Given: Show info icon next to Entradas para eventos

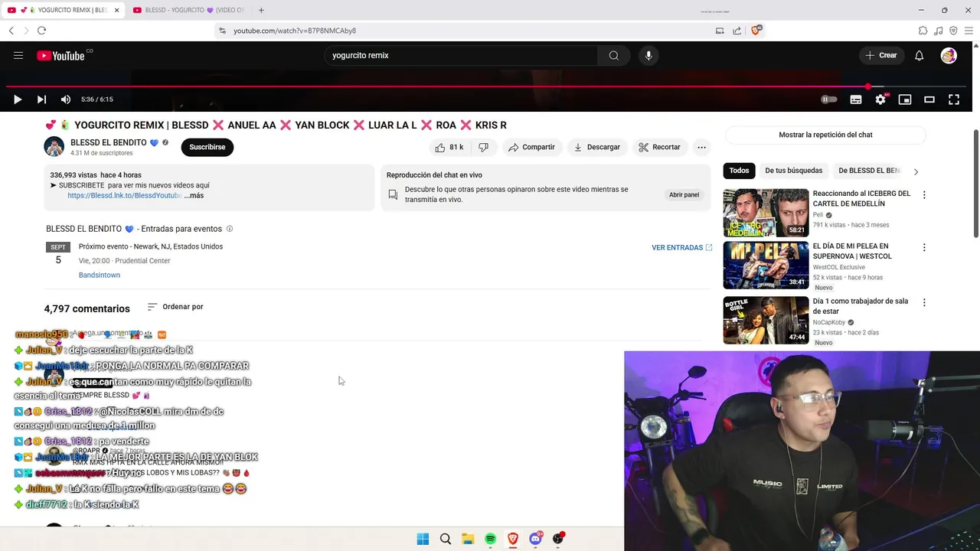Looking at the screenshot, I should 230,229.
